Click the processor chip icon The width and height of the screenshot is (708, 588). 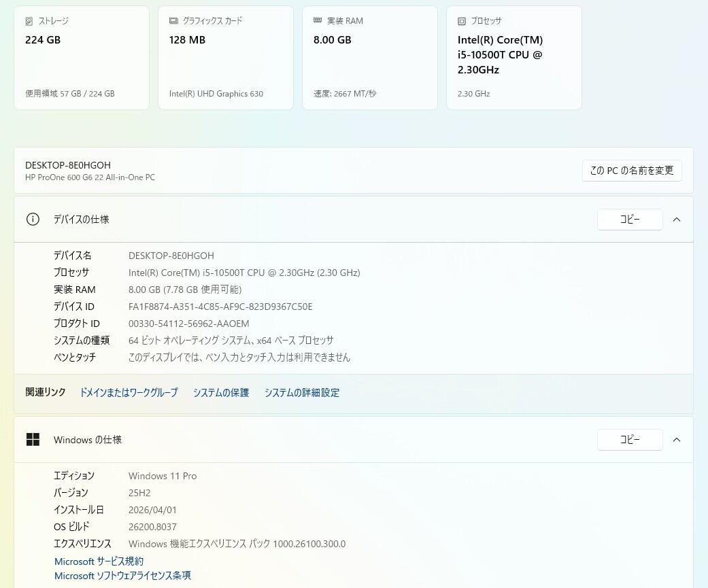pos(462,21)
